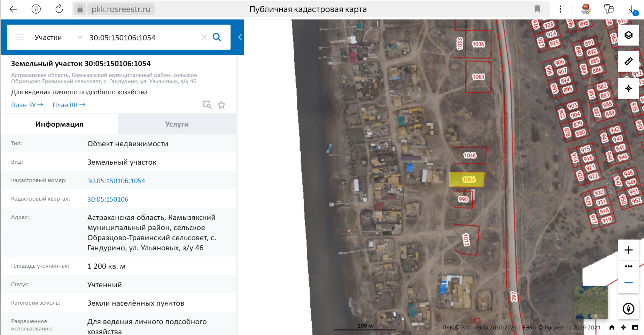Expand the Участки search type dropdown
This screenshot has width=644, height=335.
click(80, 37)
